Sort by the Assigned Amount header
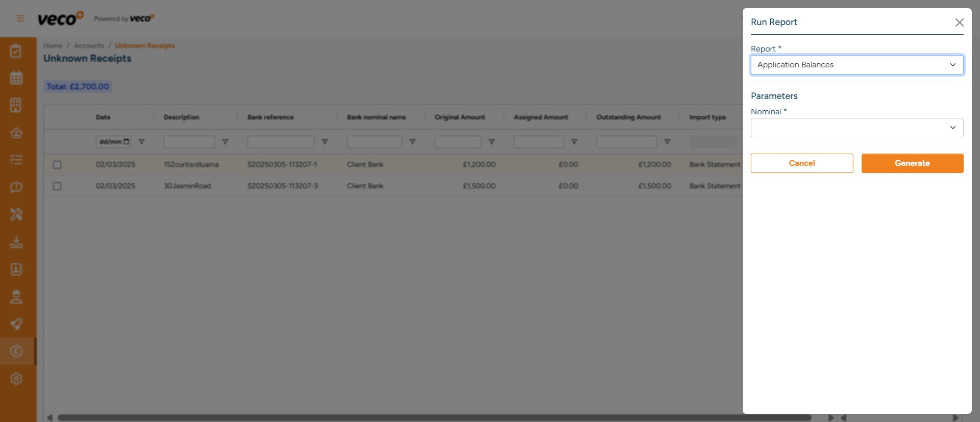The image size is (980, 422). tap(541, 117)
